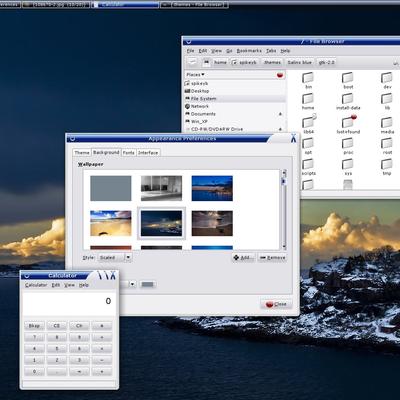Open the File Browser window menu icon
Viewport: 400px width, 400px height.
click(x=188, y=41)
